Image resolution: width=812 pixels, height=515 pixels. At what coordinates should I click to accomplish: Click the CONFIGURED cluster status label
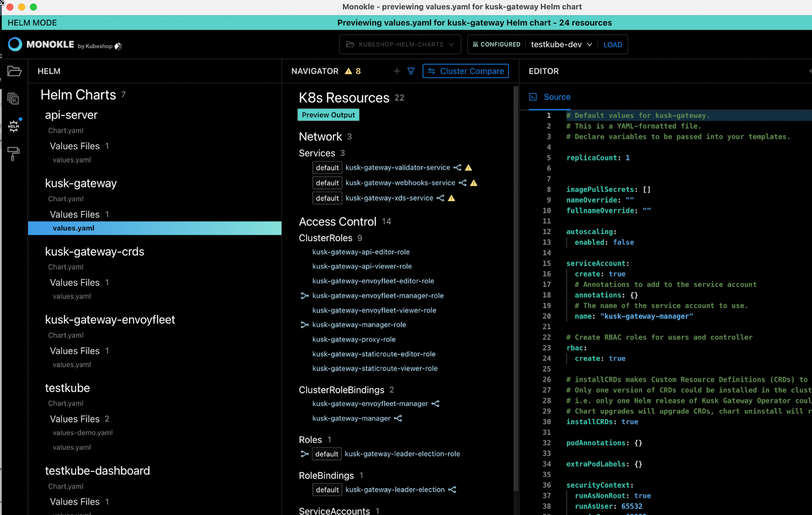coord(496,44)
